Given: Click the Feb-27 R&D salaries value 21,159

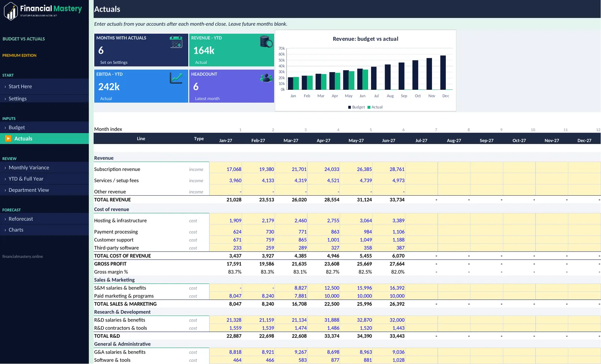Looking at the screenshot, I should [266, 320].
